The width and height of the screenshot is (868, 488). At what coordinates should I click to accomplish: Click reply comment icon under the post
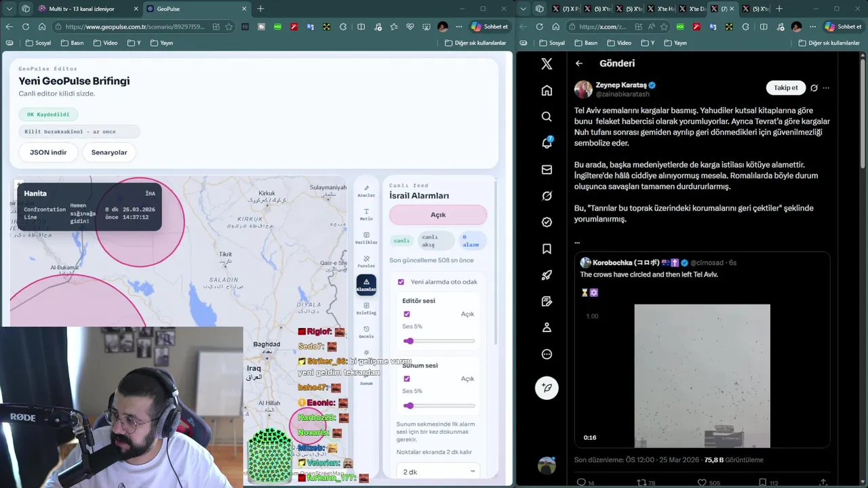coord(580,483)
